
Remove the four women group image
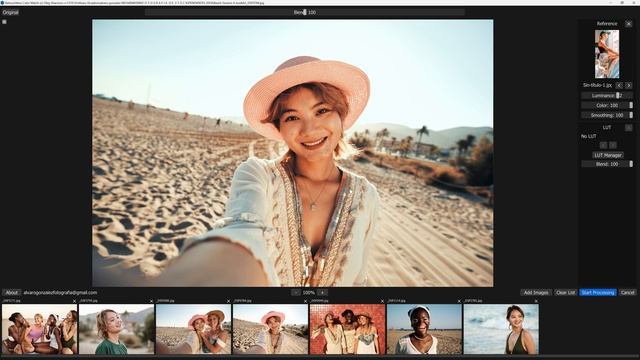point(74,301)
